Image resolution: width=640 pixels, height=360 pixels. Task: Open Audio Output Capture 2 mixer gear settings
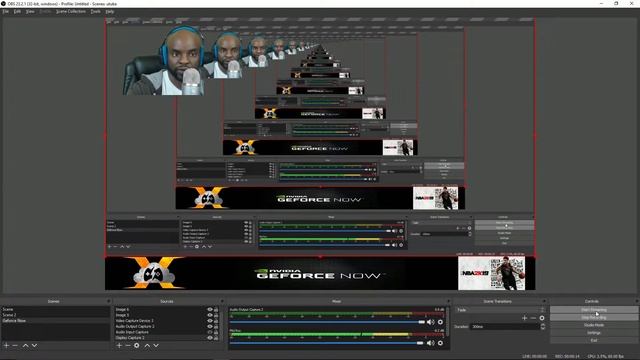[x=440, y=322]
